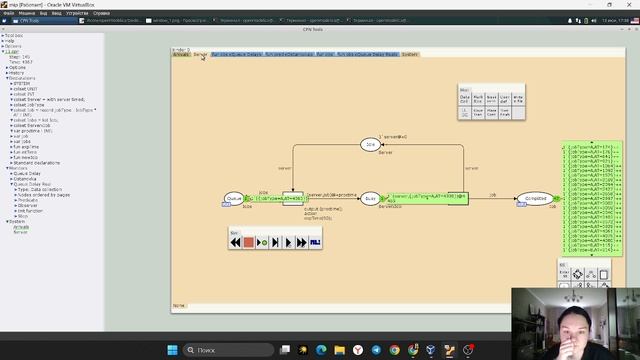Select the fun expTime declaration
640x360 pixels.
(26, 147)
